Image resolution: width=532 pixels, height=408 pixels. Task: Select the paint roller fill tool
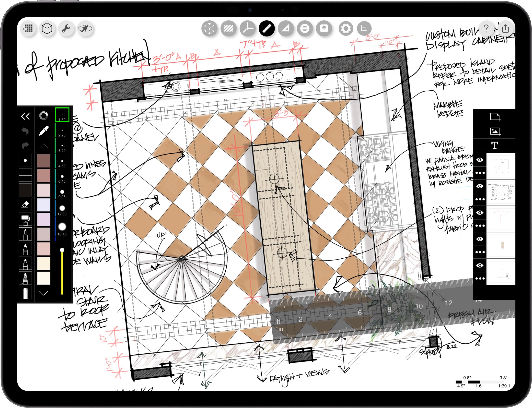tap(25, 219)
